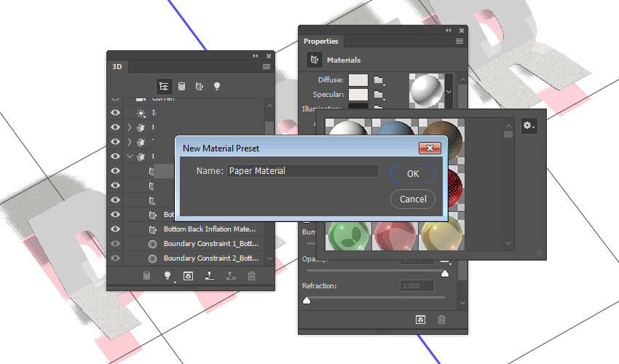Select the yellow glass material preset
The width and height of the screenshot is (619, 364).
441,236
